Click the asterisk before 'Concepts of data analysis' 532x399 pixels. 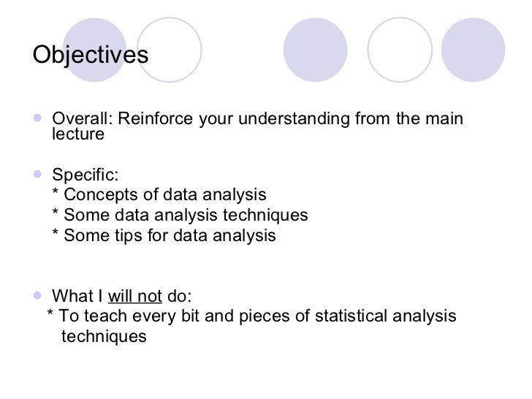tap(56, 191)
